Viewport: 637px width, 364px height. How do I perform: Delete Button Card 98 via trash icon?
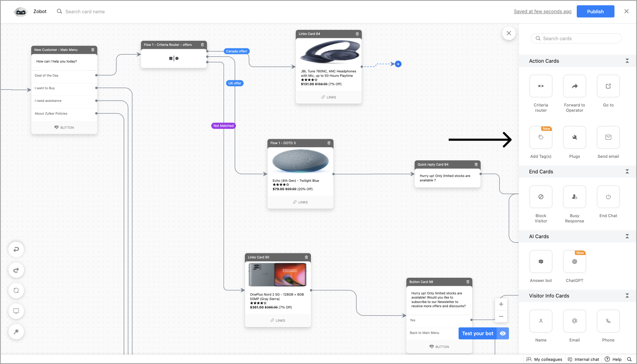click(468, 282)
